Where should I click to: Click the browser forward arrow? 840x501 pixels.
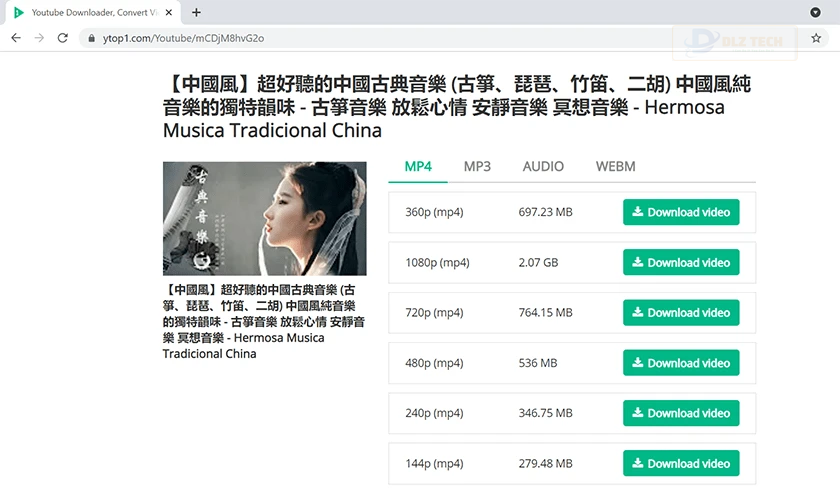point(39,38)
